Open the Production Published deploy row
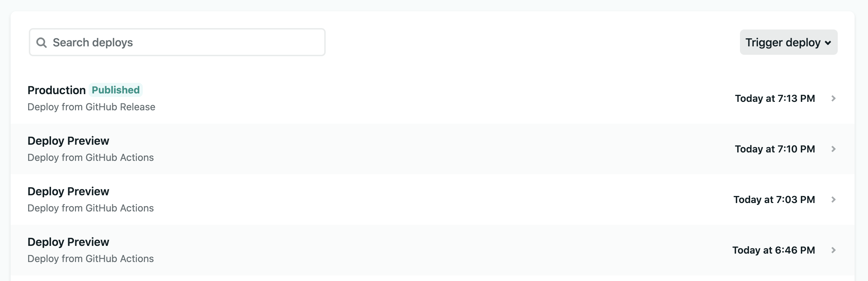 pyautogui.click(x=433, y=98)
